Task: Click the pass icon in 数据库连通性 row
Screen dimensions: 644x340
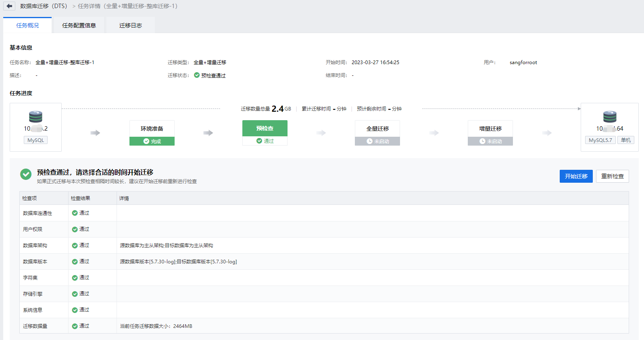Action: (75, 213)
